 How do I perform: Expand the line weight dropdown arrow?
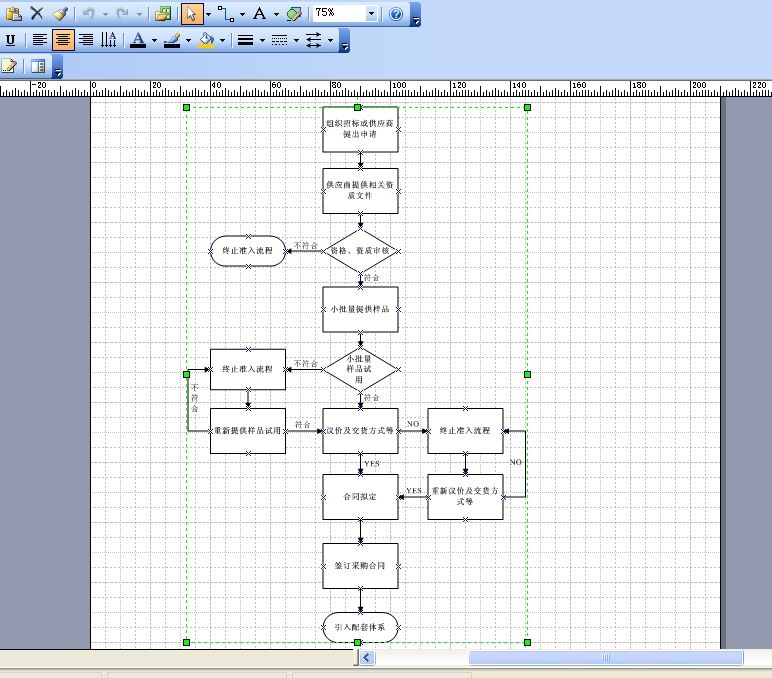tap(262, 40)
